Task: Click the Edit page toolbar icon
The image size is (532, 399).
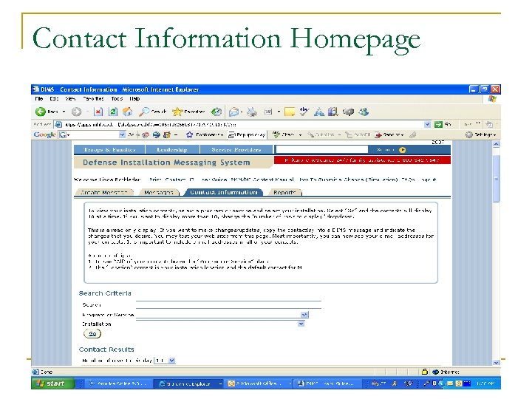Action: coord(268,112)
